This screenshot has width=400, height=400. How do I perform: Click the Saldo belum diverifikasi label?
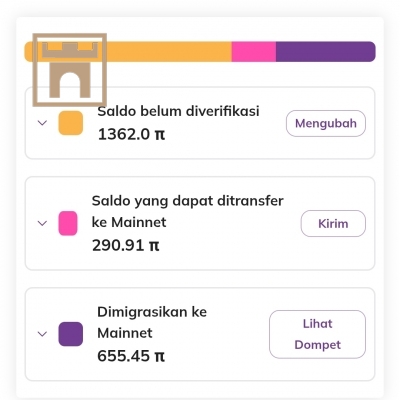178,111
